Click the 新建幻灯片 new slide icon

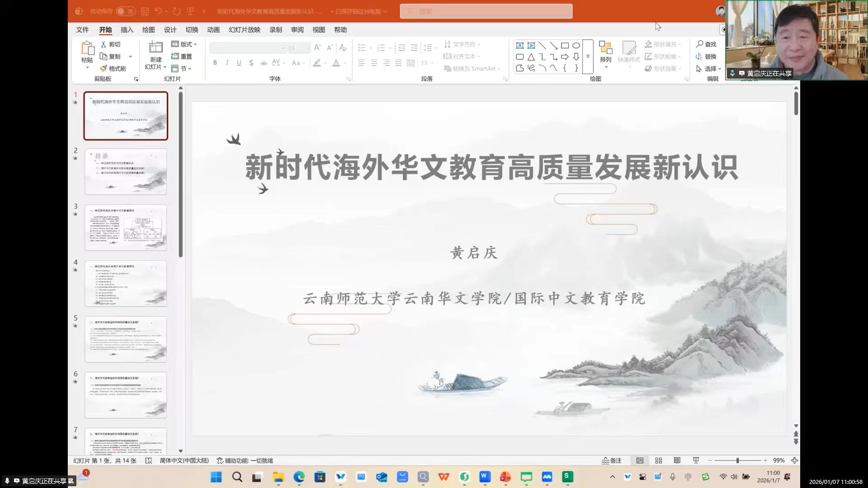point(156,47)
